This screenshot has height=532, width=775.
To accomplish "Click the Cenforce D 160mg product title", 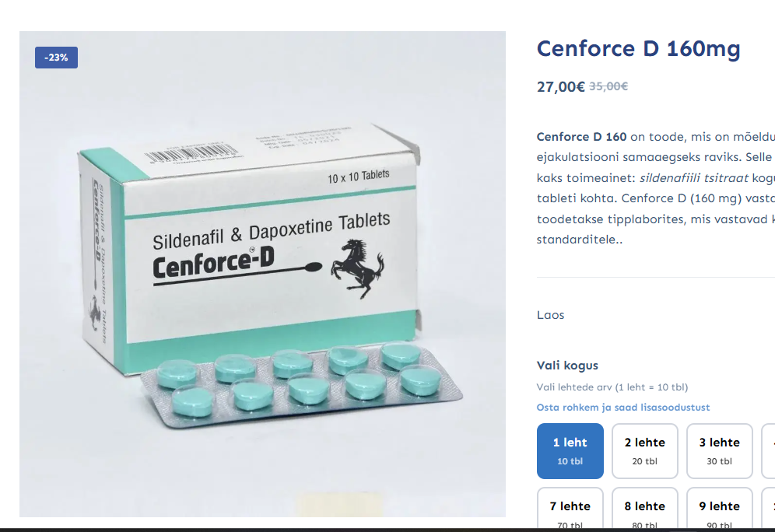I will point(639,49).
